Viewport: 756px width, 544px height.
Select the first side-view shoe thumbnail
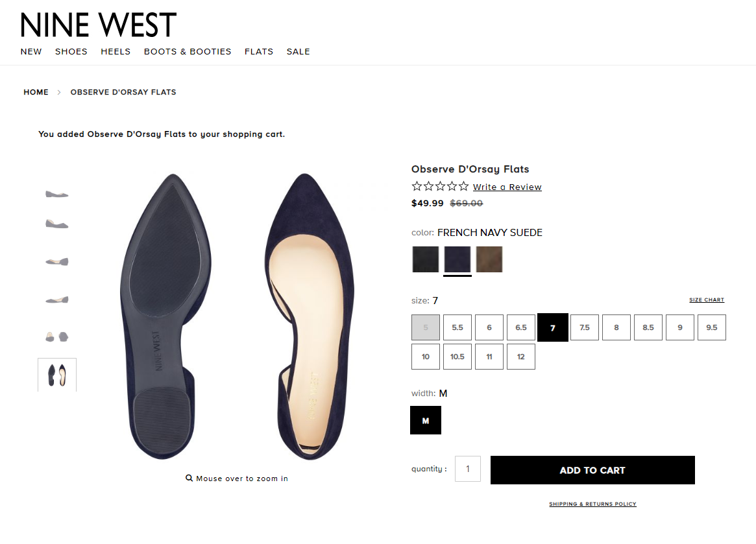coord(57,193)
